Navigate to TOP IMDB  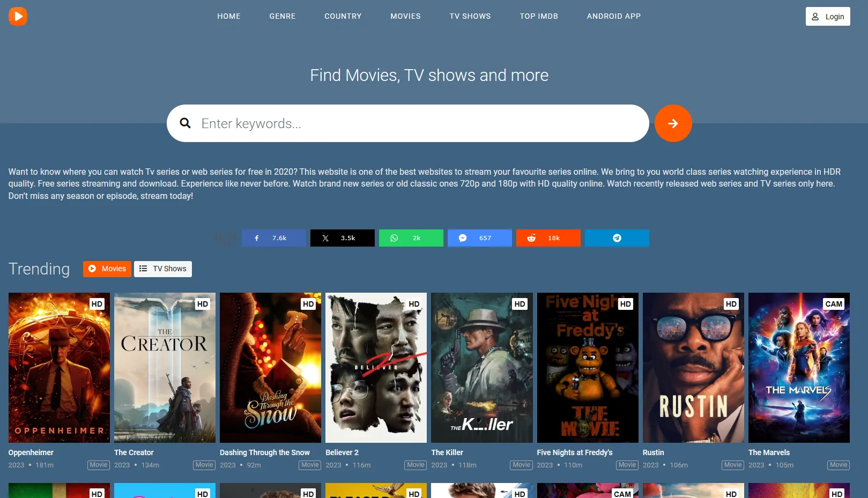(539, 16)
